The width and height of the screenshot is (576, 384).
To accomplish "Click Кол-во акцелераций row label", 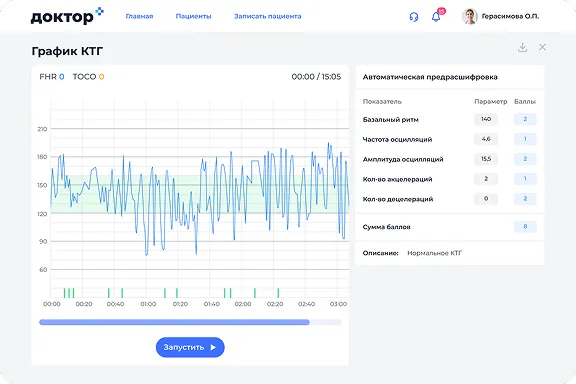I will (397, 179).
